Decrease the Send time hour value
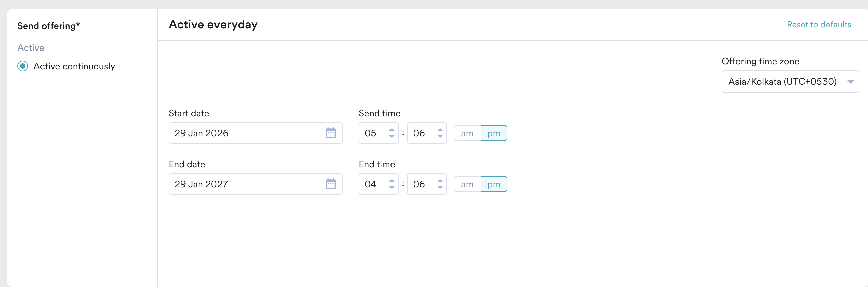 click(x=392, y=137)
